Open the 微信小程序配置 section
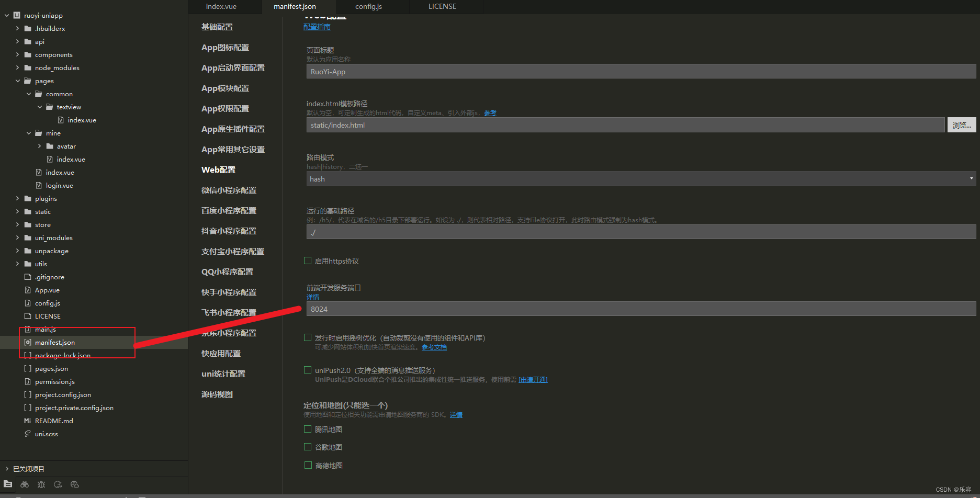Viewport: 980px width, 498px height. (229, 190)
